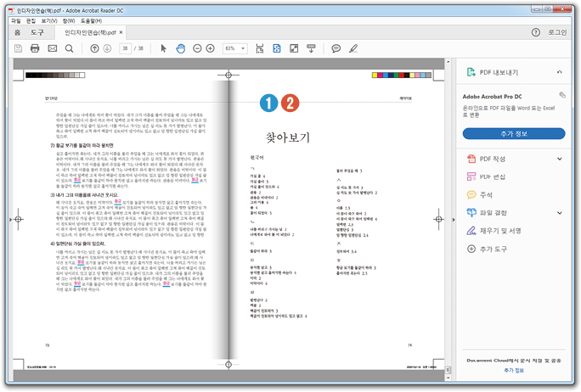
Task: Open the 보기(V) menu
Action: click(49, 20)
